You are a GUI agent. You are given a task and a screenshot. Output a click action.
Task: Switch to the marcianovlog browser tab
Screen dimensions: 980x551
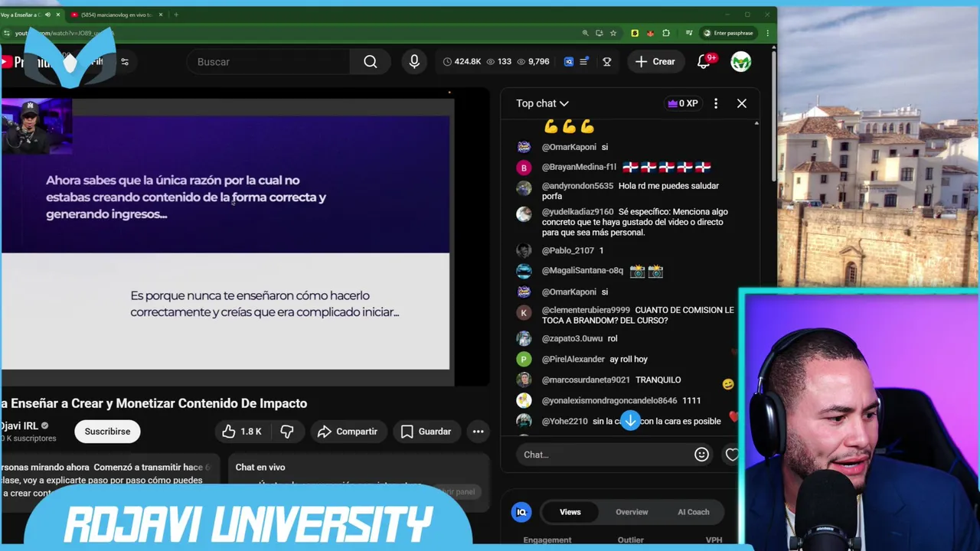(116, 15)
